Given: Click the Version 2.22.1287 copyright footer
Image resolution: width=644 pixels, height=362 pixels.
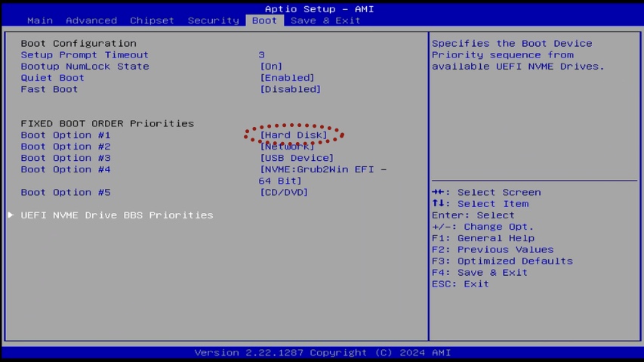Looking at the screenshot, I should point(322,352).
